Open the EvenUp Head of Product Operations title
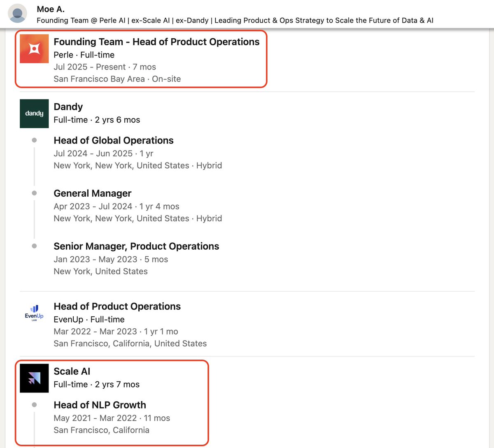Viewport: 494px width, 448px height. click(x=117, y=306)
